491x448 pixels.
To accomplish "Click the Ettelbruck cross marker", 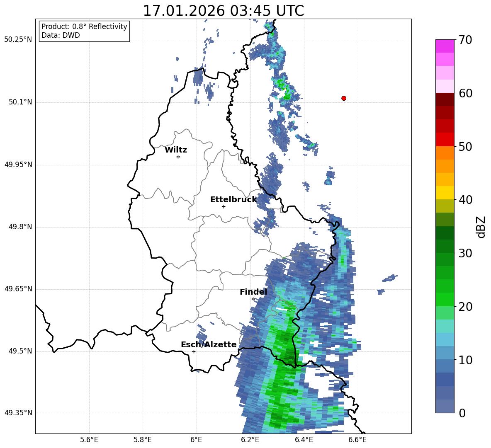I will point(224,206).
